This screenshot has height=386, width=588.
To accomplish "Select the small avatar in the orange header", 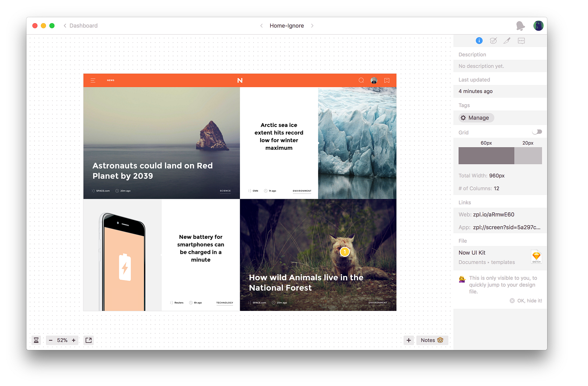I will pyautogui.click(x=374, y=80).
